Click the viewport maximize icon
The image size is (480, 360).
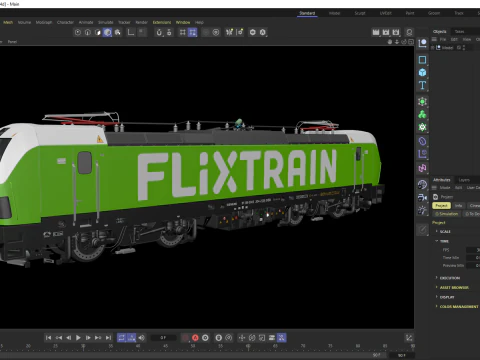[411, 42]
